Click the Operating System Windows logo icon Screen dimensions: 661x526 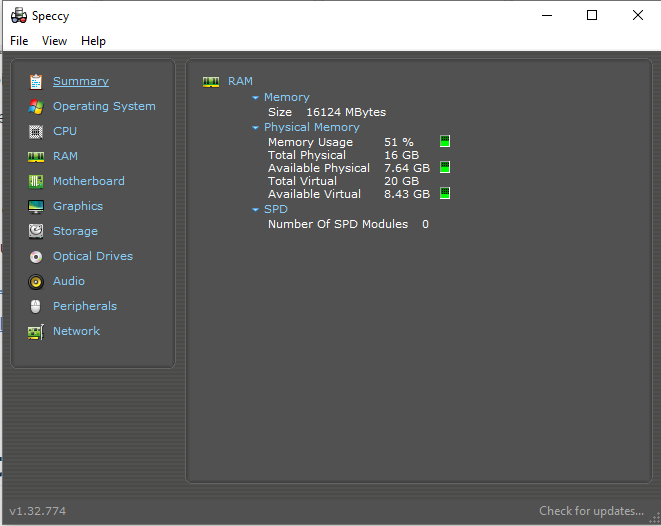(36, 106)
